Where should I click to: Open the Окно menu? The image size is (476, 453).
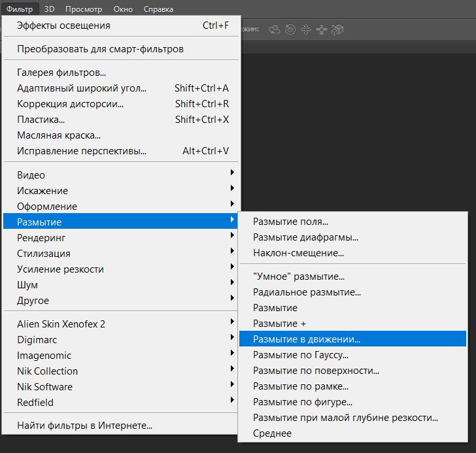click(123, 9)
